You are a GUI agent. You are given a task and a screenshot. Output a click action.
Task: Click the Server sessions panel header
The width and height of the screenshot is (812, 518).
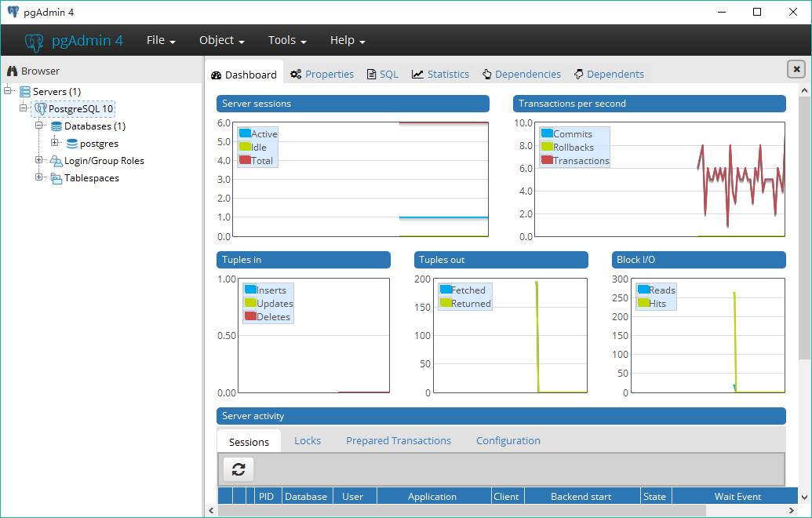tap(353, 104)
